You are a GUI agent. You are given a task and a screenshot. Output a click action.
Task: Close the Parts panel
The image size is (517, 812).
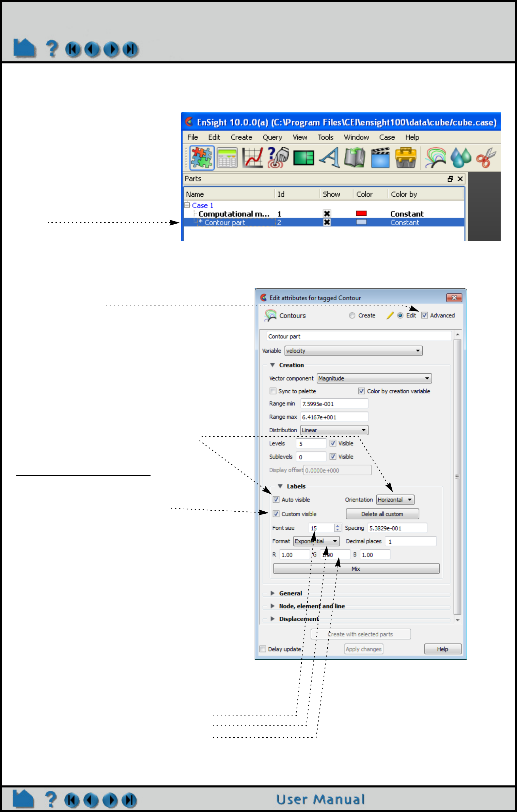(x=460, y=179)
